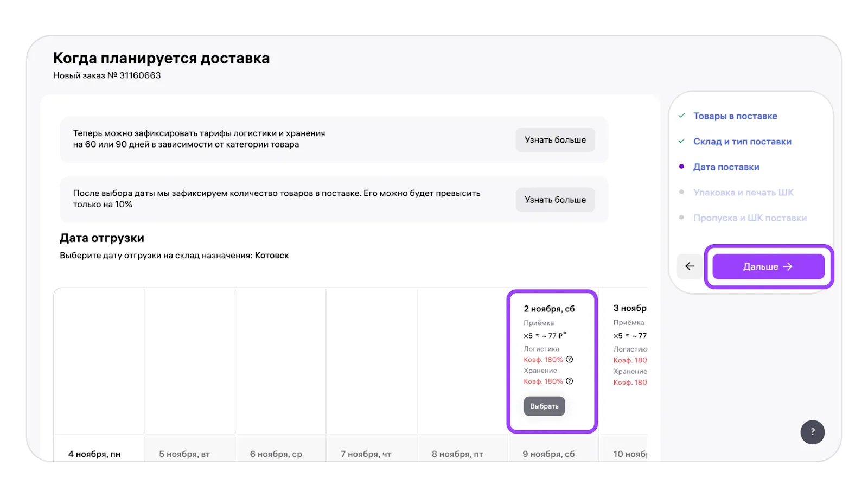The image size is (868, 497).
Task: Open help via the question mark button
Action: coord(812,432)
